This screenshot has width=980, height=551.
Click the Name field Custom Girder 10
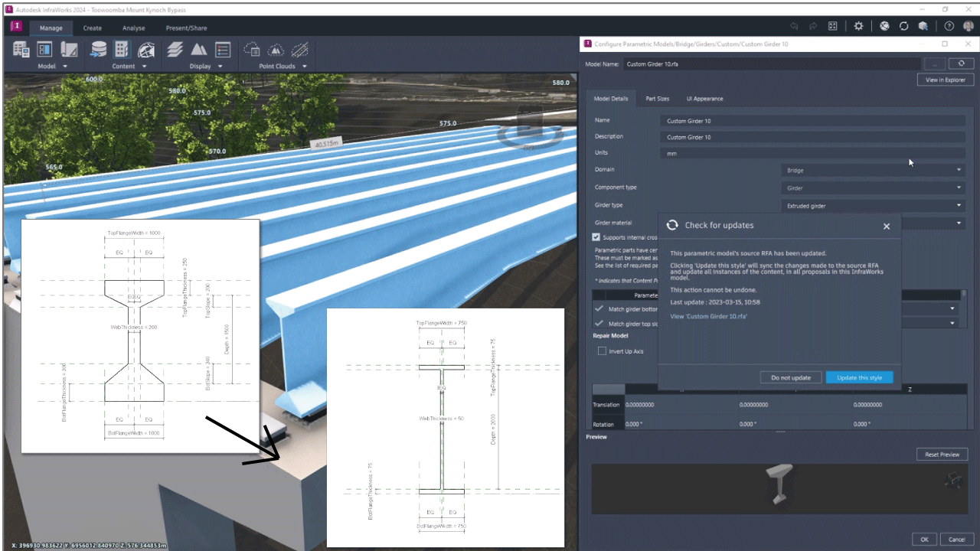[x=812, y=121]
